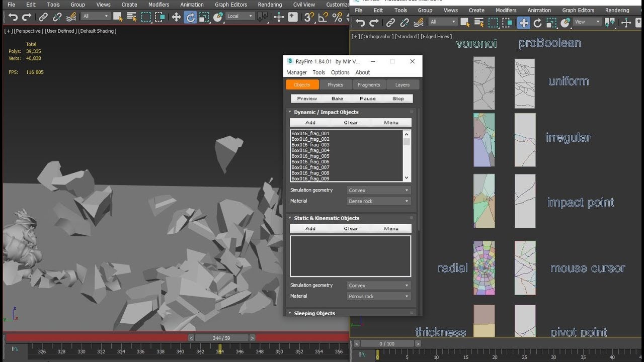Toggle Window/Crossing selection in left window
This screenshot has width=644, height=362.
159,17
